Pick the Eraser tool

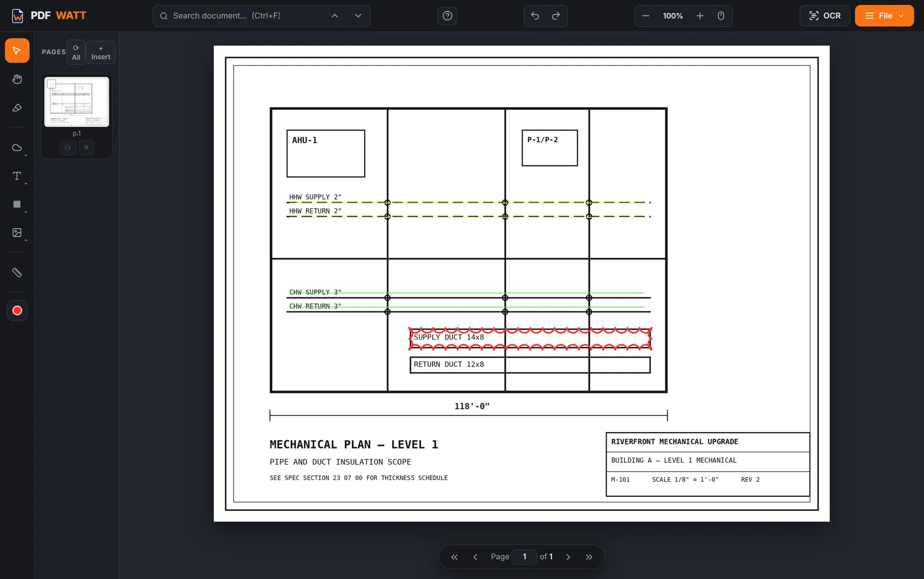click(x=17, y=108)
